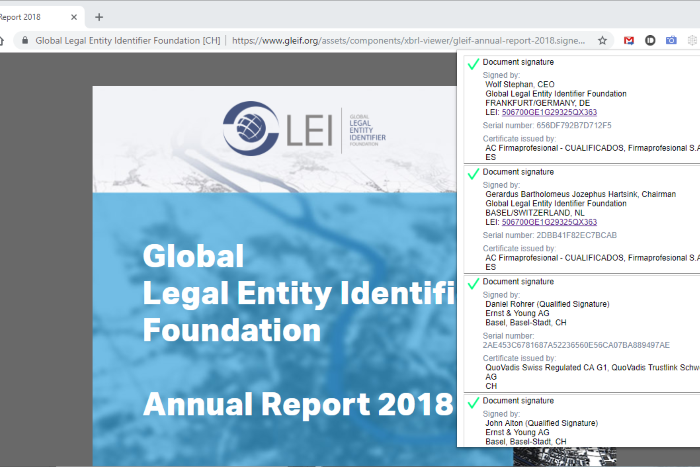This screenshot has height=467, width=700.
Task: Open the Gmail extension icon
Action: click(629, 41)
